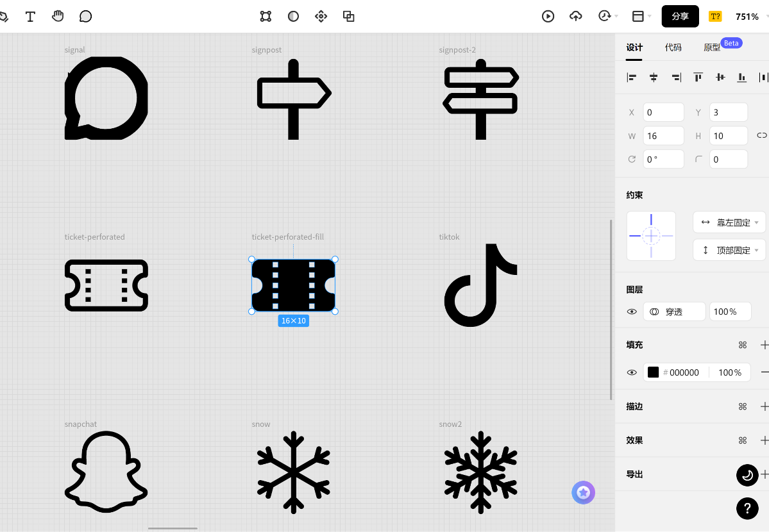
Task: Click the edit vector nodes icon
Action: pyautogui.click(x=266, y=16)
